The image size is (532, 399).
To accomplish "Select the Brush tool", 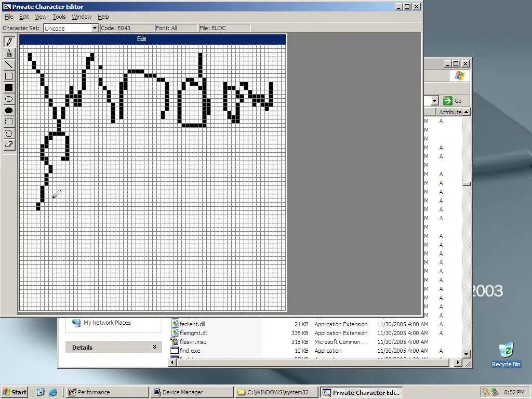I will pos(9,54).
